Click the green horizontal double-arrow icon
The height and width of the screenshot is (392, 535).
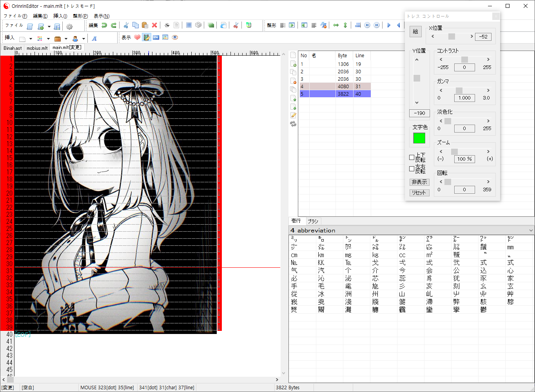pyautogui.click(x=336, y=25)
